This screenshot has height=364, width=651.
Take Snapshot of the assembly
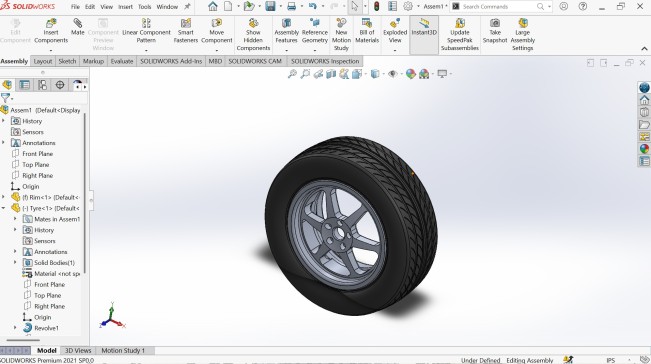point(495,31)
